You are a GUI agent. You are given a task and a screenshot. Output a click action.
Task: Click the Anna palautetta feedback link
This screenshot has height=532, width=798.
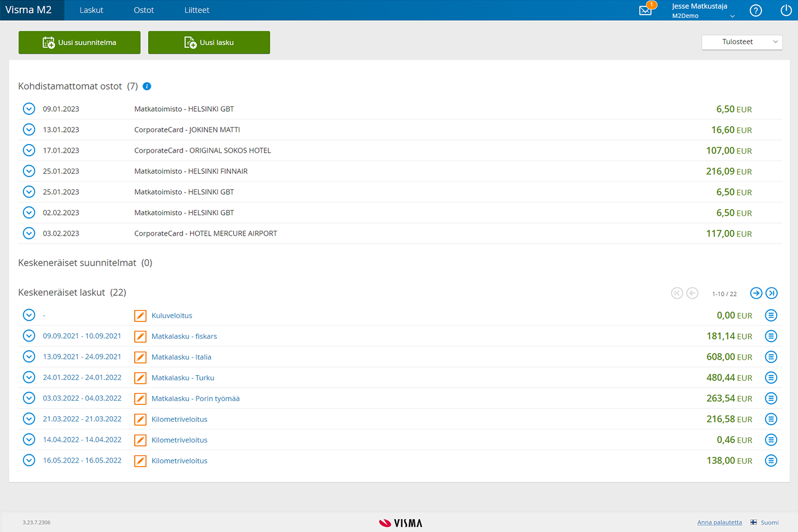point(719,522)
